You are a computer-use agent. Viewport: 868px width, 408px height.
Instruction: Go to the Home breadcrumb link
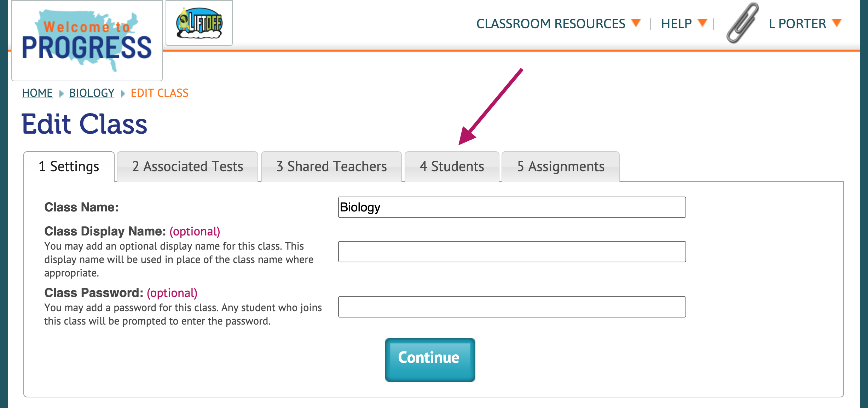coord(37,93)
